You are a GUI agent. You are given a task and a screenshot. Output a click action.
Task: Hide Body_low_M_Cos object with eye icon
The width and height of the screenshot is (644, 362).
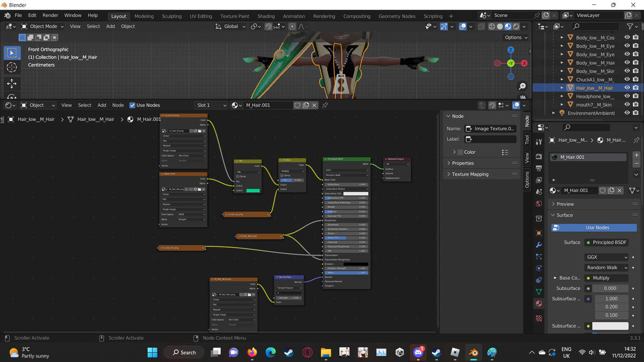pyautogui.click(x=627, y=37)
